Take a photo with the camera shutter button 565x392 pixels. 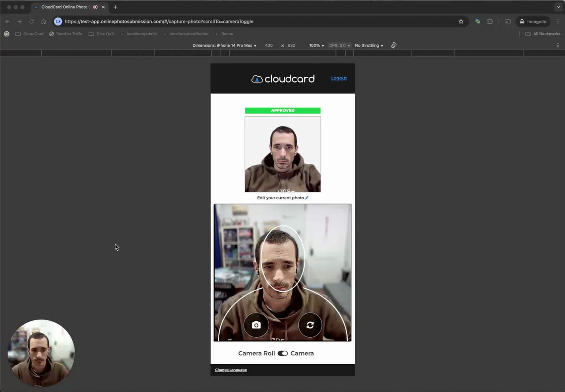click(256, 325)
